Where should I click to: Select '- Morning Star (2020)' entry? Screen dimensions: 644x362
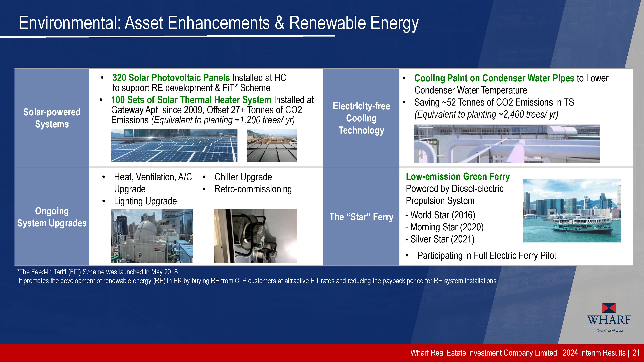(445, 227)
